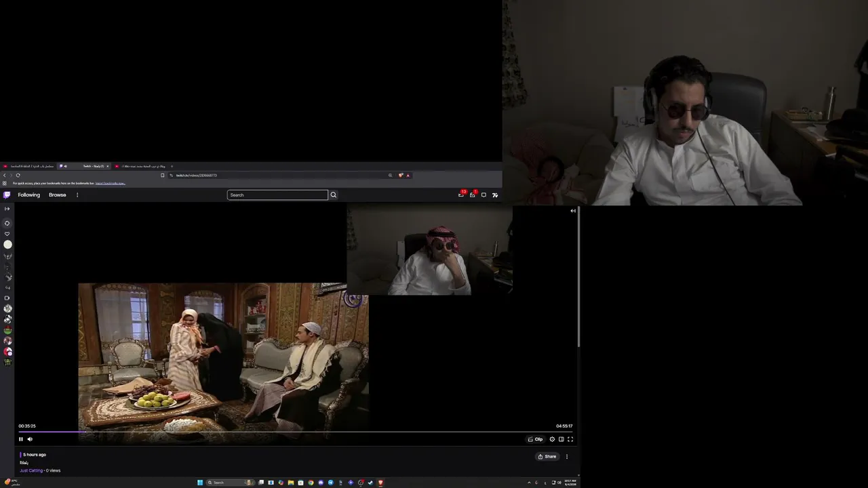Expand the collapsed left sidebar

click(x=7, y=209)
